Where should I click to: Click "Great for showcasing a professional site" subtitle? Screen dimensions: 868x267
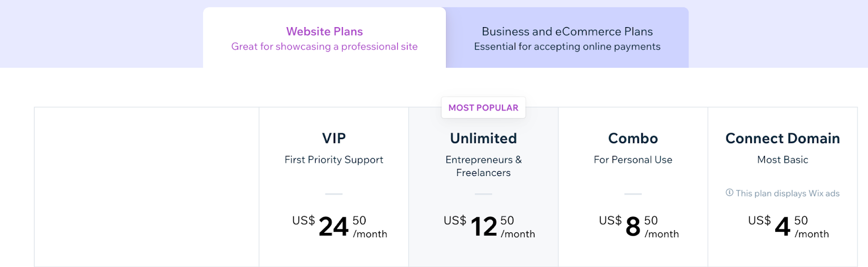click(x=324, y=47)
